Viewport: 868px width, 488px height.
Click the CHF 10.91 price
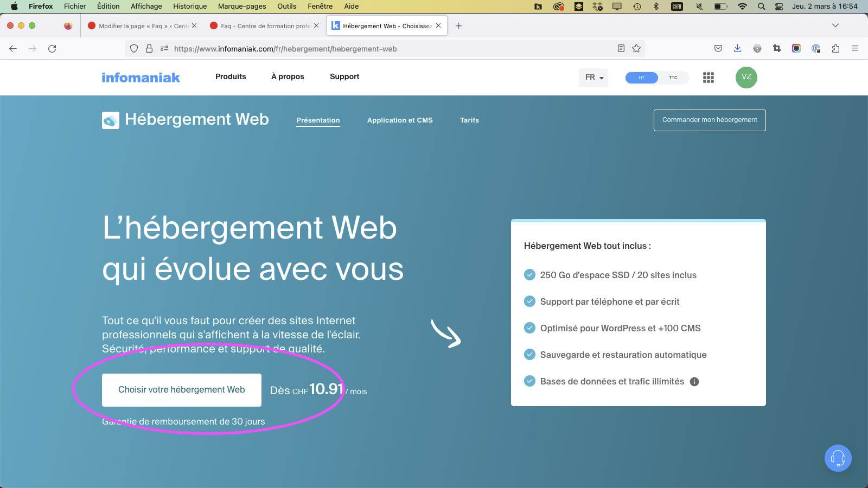[318, 390]
